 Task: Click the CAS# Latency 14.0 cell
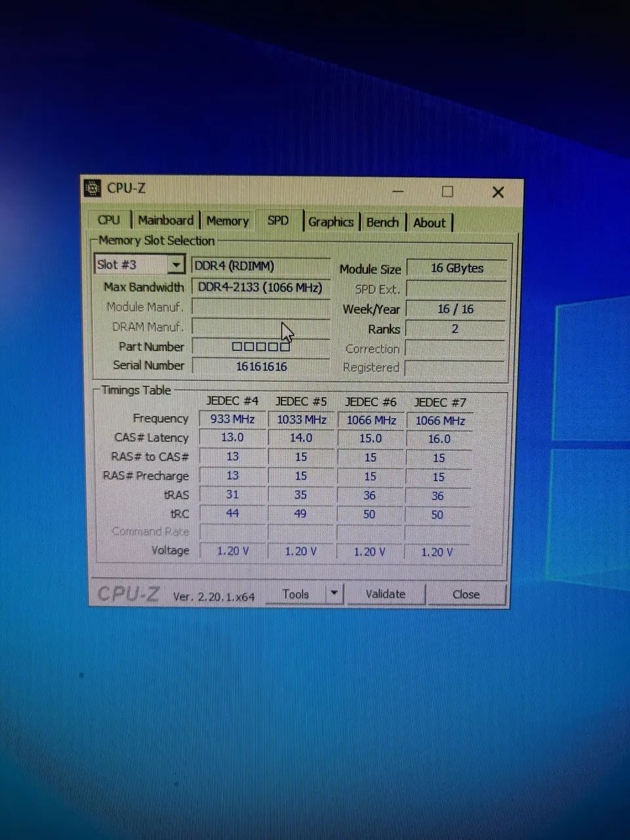[x=301, y=438]
